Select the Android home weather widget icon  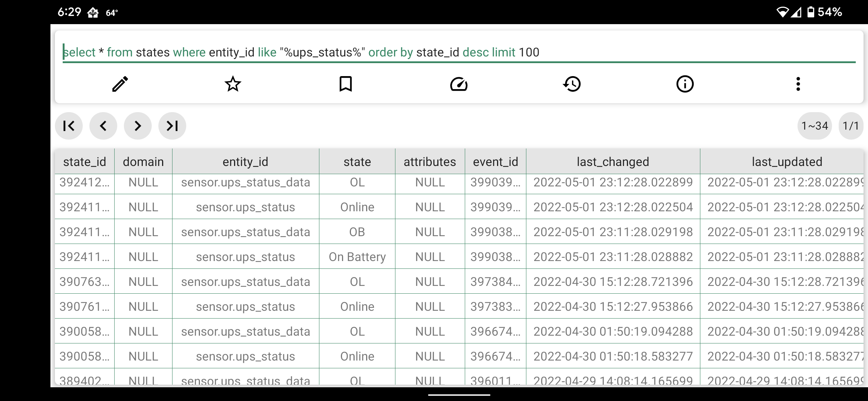coord(93,12)
